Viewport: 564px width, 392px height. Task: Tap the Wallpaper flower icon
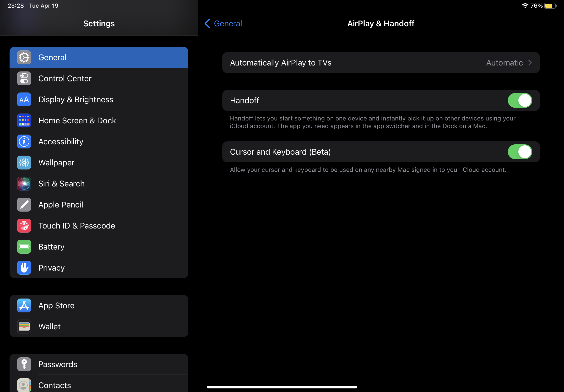(x=24, y=163)
